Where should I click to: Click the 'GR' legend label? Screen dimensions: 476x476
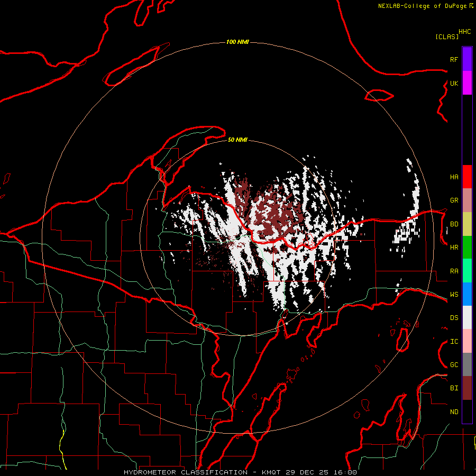pyautogui.click(x=454, y=200)
